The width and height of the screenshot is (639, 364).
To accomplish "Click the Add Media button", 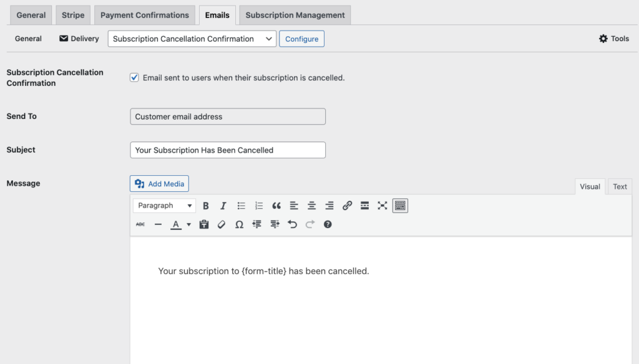I will [159, 184].
